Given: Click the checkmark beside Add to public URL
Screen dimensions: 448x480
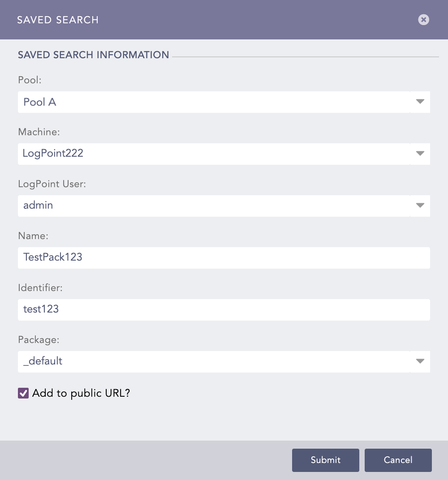Looking at the screenshot, I should 23,393.
